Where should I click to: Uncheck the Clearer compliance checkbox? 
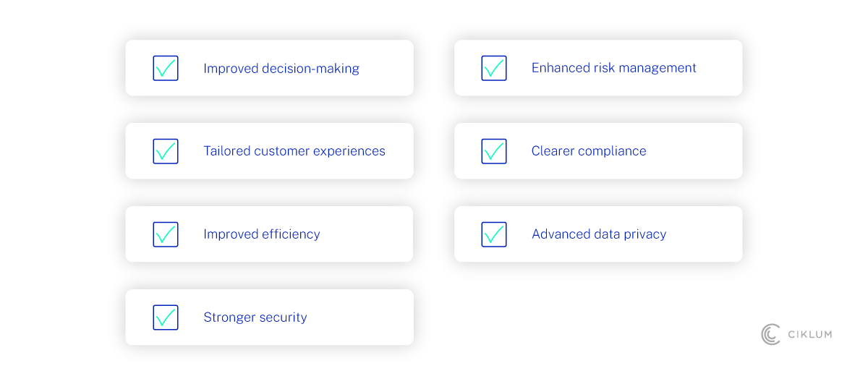click(494, 151)
